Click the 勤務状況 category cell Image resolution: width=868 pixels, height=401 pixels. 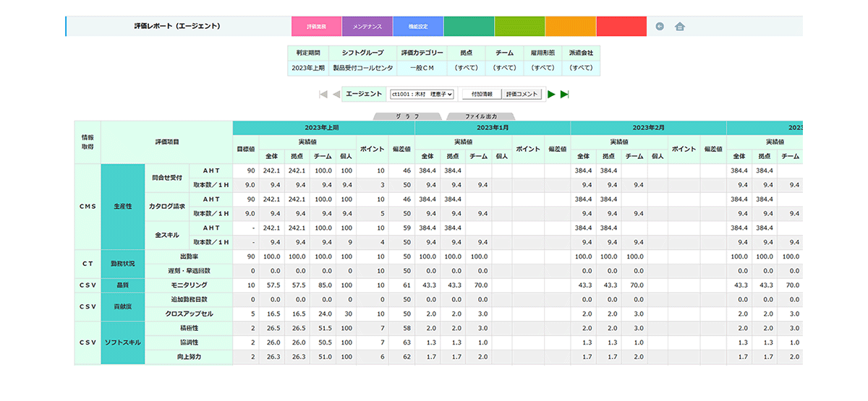click(x=124, y=264)
